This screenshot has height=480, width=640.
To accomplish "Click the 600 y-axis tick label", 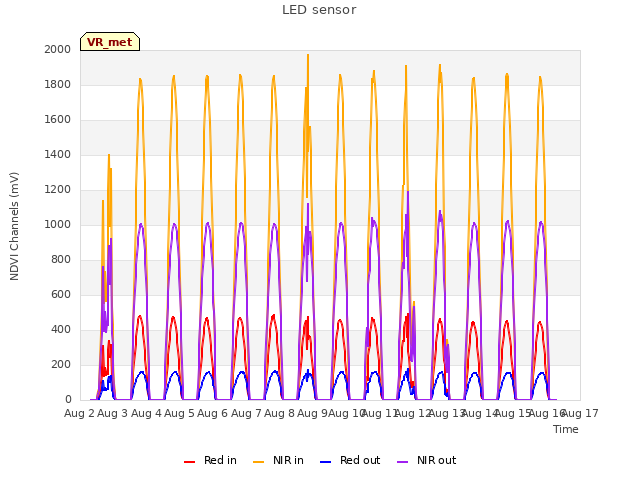I will [x=61, y=295].
